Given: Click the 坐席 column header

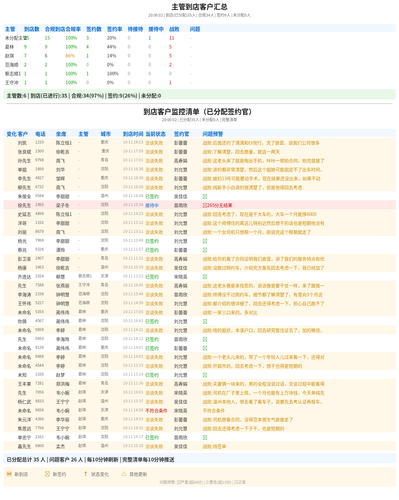Looking at the screenshot, I should pyautogui.click(x=61, y=134).
